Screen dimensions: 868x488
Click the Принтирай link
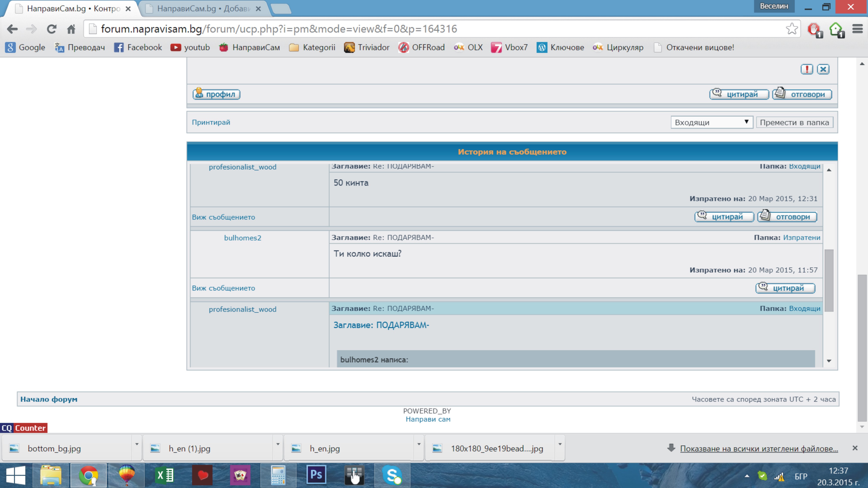[211, 122]
